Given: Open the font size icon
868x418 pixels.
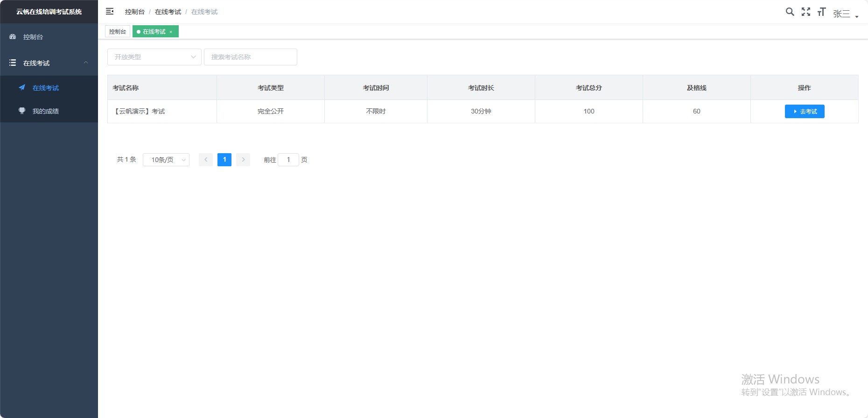Looking at the screenshot, I should point(822,12).
